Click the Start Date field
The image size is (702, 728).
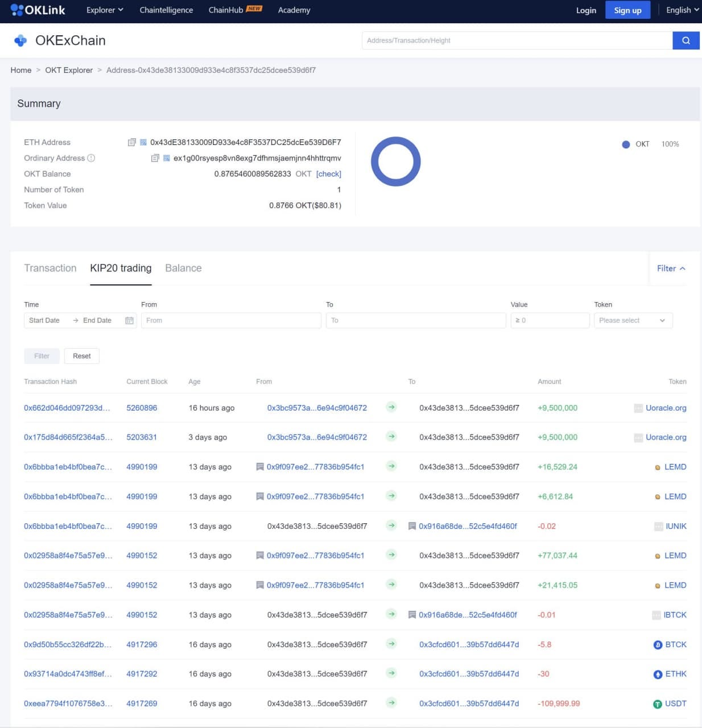tap(44, 321)
